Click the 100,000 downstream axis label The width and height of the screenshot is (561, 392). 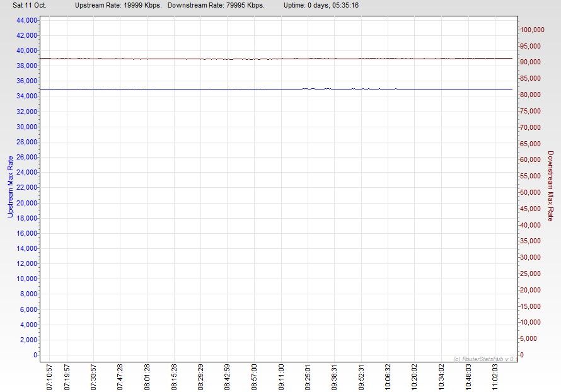point(532,30)
